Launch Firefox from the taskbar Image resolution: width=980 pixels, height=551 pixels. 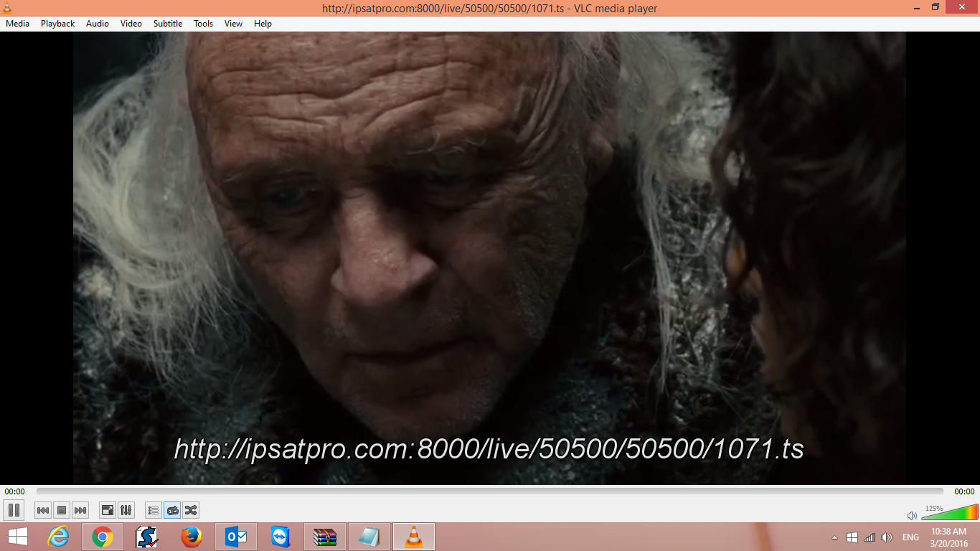192,537
